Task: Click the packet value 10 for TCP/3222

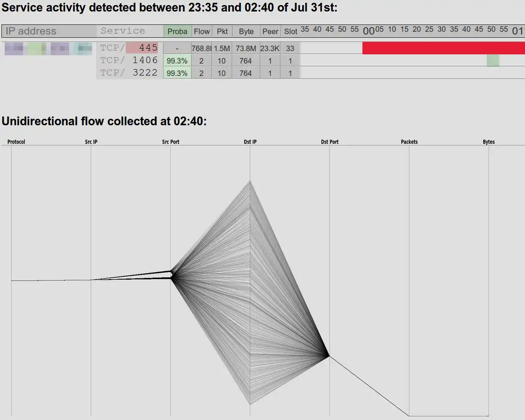Action: point(222,73)
